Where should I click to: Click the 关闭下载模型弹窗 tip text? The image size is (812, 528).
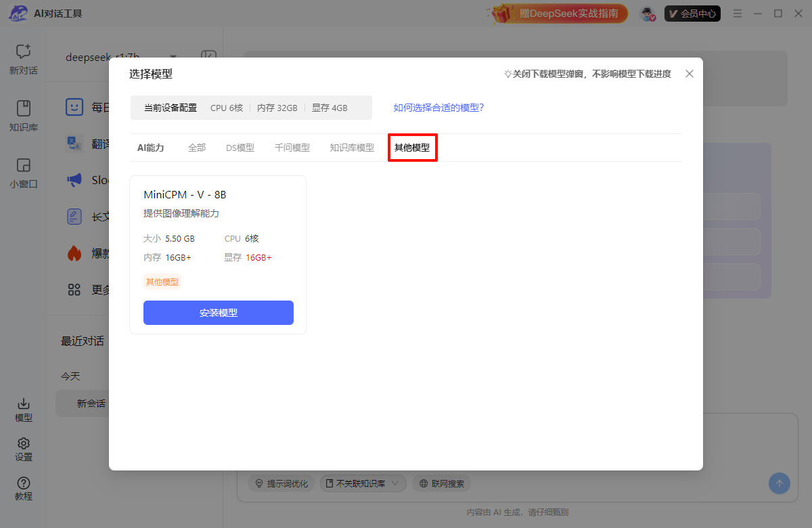click(587, 74)
